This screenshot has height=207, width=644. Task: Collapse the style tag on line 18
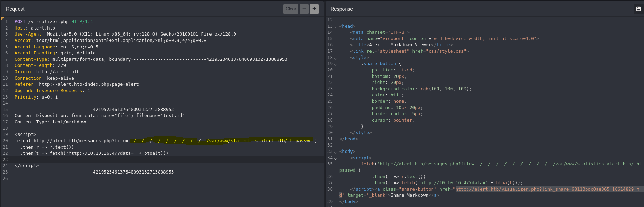335,58
